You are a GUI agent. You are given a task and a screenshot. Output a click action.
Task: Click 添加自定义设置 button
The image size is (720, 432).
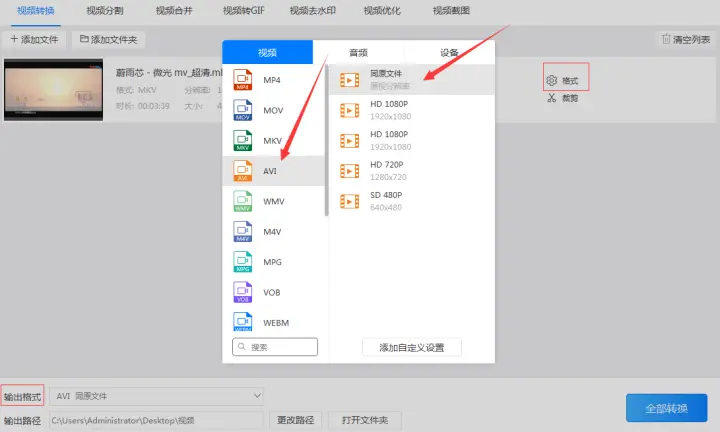(x=412, y=348)
